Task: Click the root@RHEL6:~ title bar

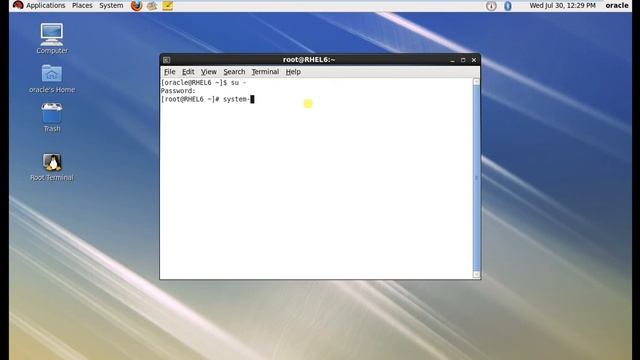Action: [309, 60]
